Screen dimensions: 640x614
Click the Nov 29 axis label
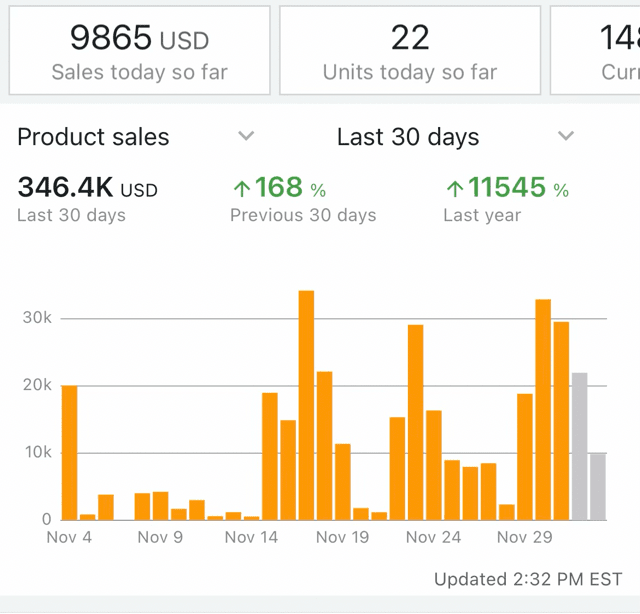525,537
